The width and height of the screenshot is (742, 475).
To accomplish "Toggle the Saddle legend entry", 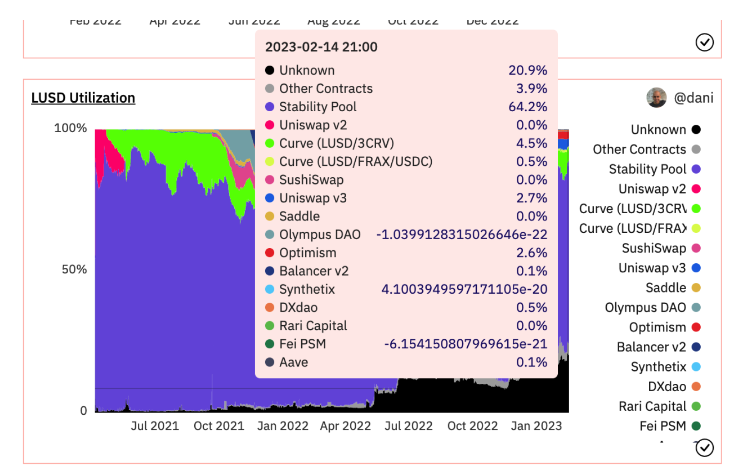I will pyautogui.click(x=673, y=288).
